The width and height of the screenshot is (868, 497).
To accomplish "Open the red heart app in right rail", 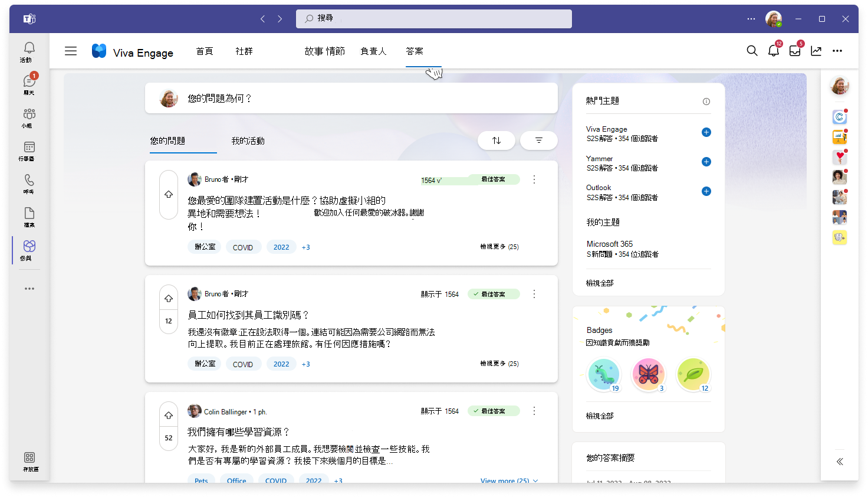I will coord(840,157).
